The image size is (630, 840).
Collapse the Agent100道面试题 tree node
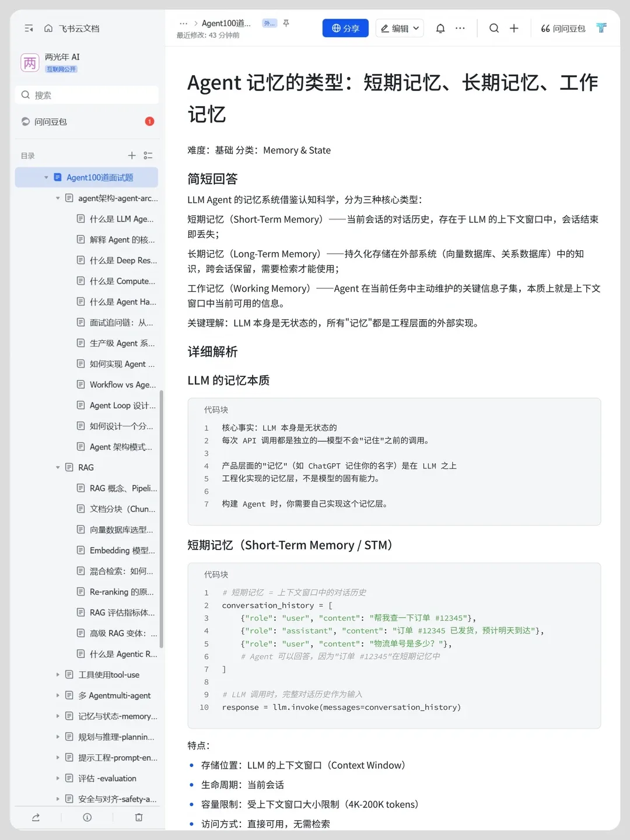pyautogui.click(x=46, y=177)
